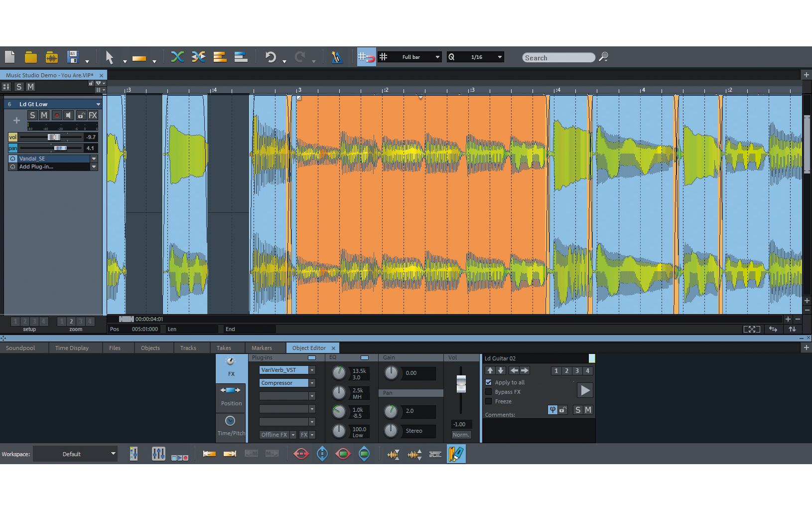Click waveform icon with up-down arrows
This screenshot has width=812, height=511.
(x=414, y=454)
